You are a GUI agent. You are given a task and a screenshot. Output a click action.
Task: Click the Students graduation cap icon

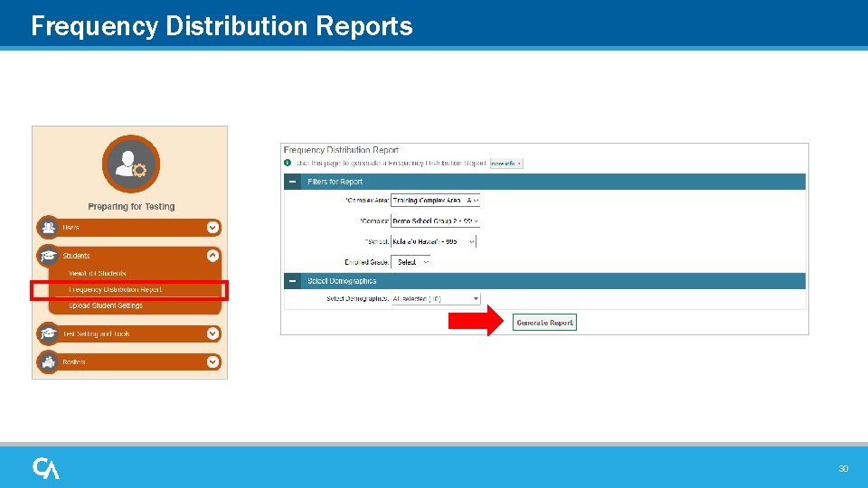(x=49, y=256)
